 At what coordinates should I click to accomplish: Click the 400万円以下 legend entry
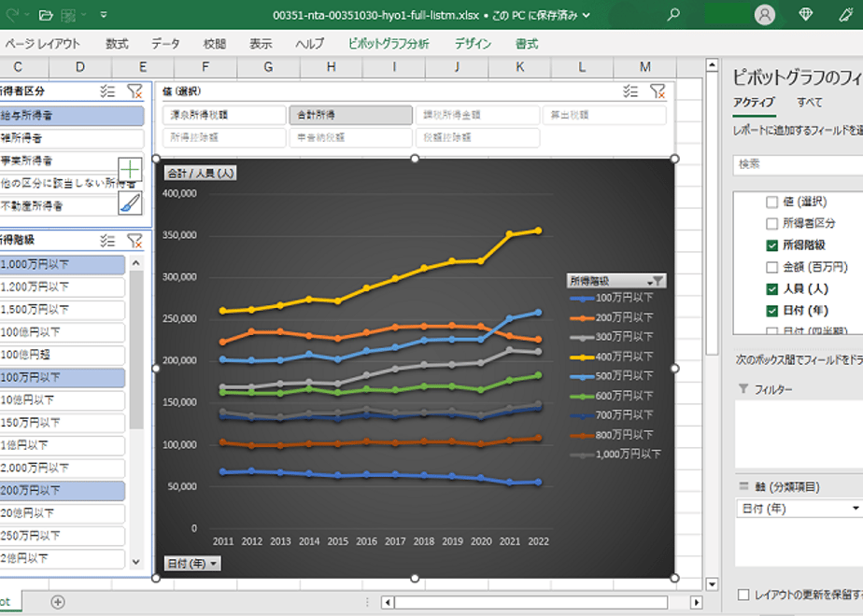612,357
